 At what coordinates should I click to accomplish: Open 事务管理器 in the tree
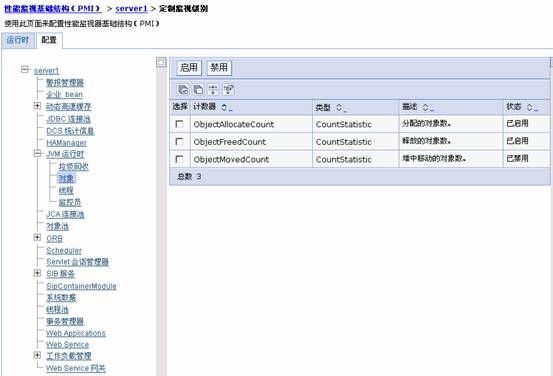(x=65, y=321)
